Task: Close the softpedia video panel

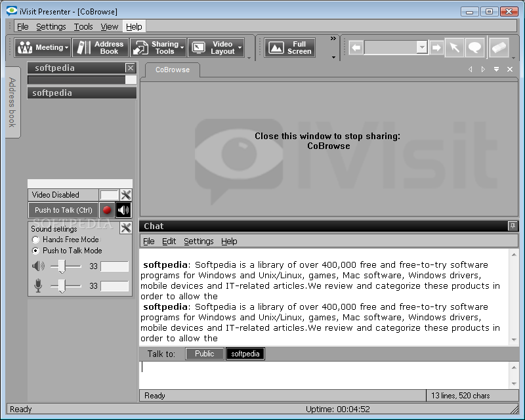Action: coord(130,68)
